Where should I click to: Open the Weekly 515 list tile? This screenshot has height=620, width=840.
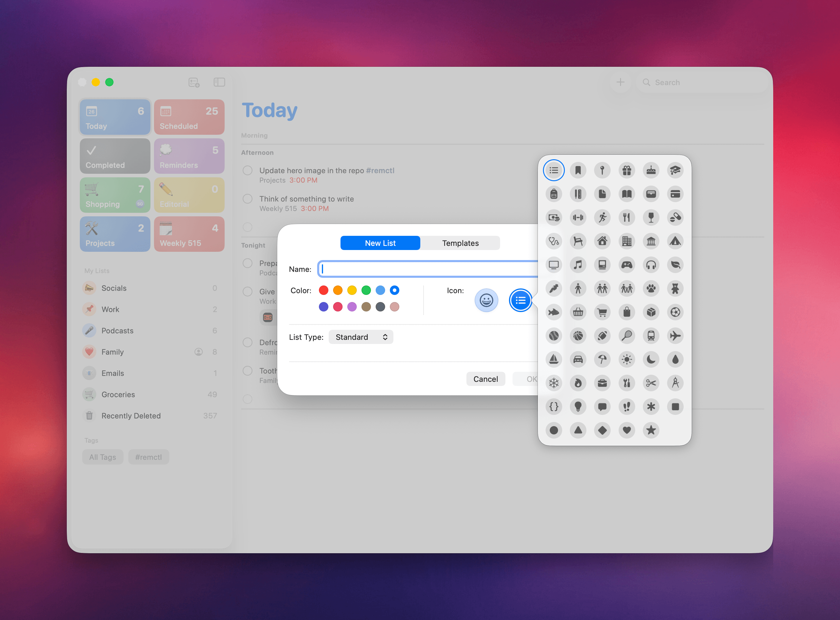189,234
